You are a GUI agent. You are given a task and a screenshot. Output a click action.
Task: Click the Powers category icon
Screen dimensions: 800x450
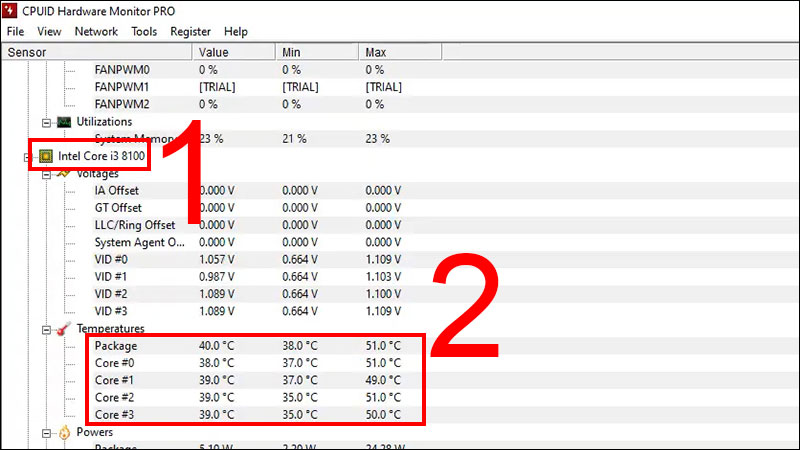point(64,432)
